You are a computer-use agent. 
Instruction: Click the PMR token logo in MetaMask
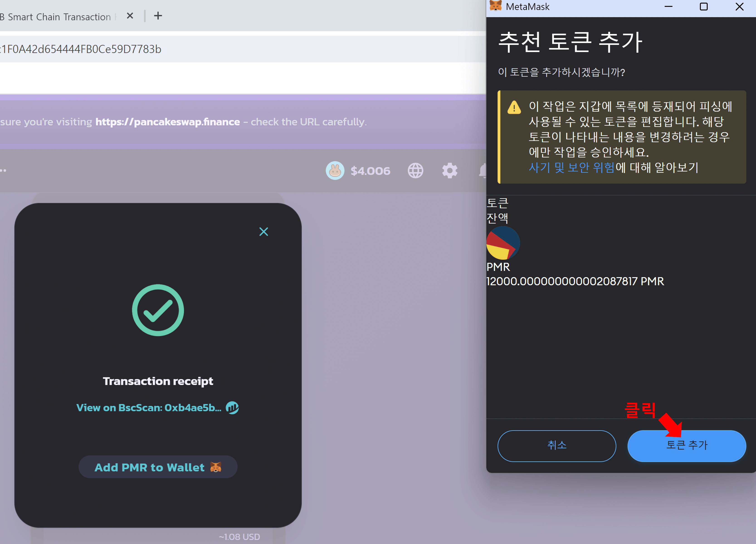[x=503, y=243]
